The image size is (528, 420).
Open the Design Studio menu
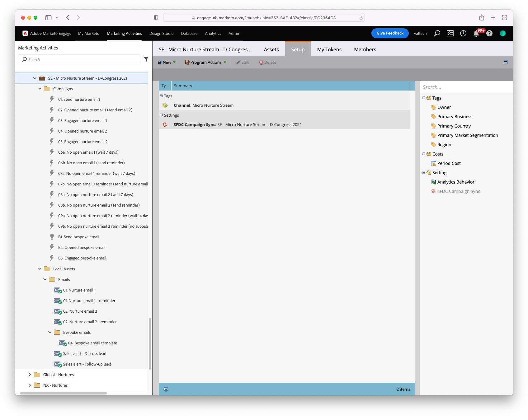click(x=161, y=33)
